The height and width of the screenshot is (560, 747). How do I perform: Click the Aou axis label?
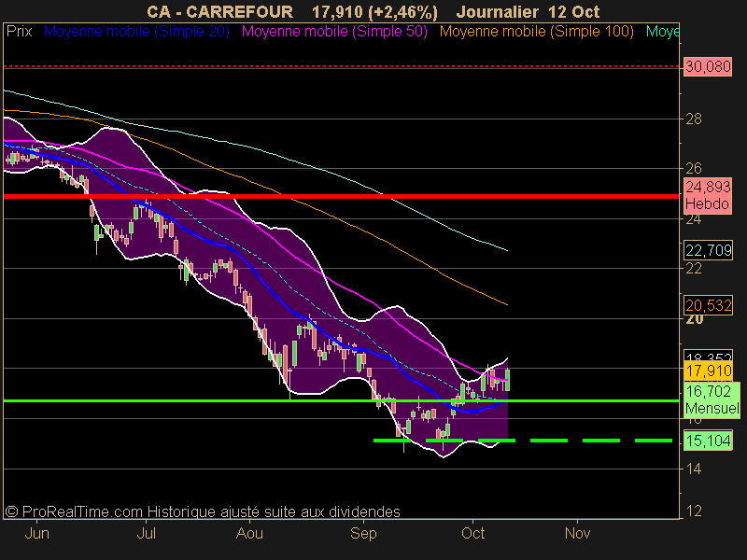coord(249,533)
